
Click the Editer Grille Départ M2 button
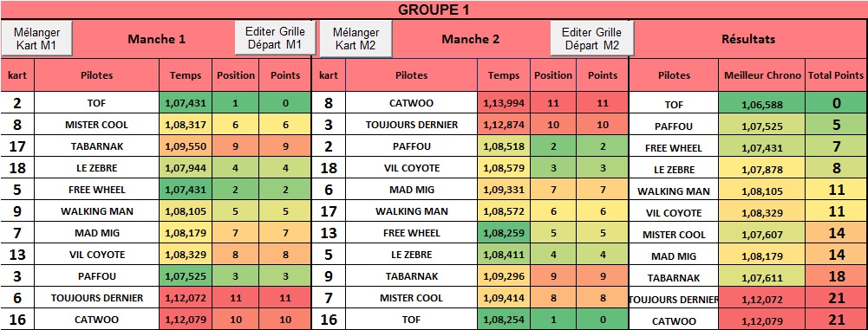[591, 38]
